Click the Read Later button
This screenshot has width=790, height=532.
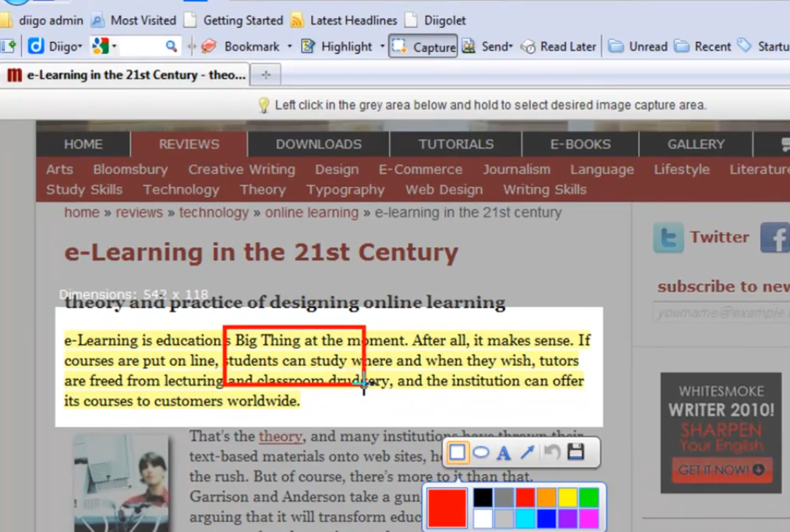559,47
